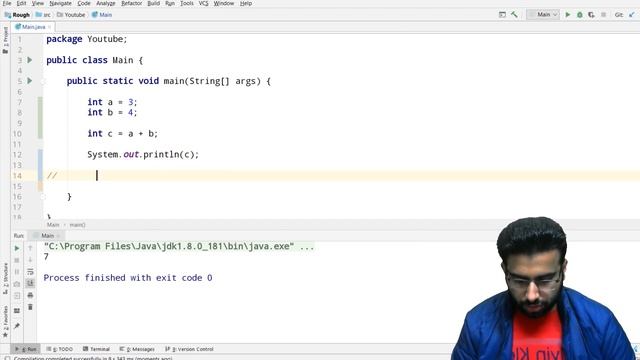Click the Youtube package breadcrumb
Image resolution: width=640 pixels, height=360 pixels.
(71, 15)
